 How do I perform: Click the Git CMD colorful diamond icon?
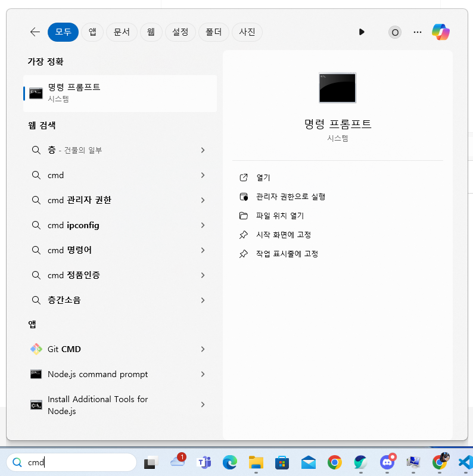coord(36,349)
